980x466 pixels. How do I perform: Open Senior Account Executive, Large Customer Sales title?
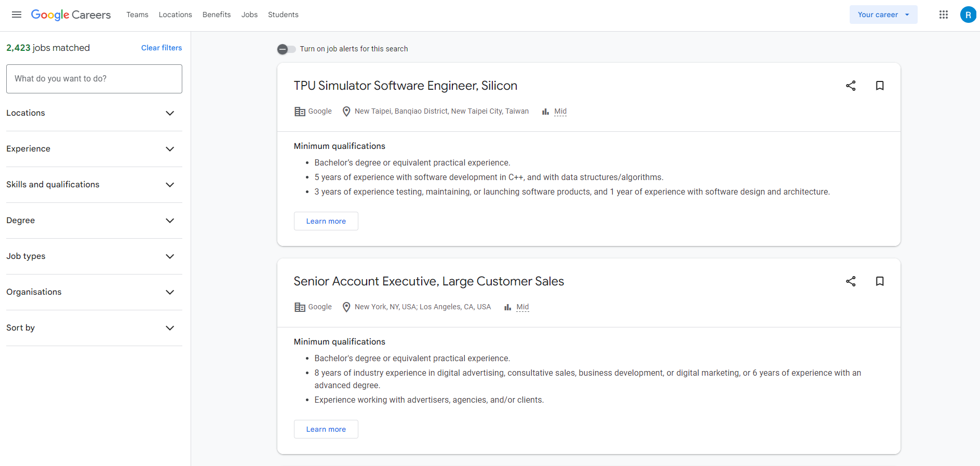[x=429, y=281]
